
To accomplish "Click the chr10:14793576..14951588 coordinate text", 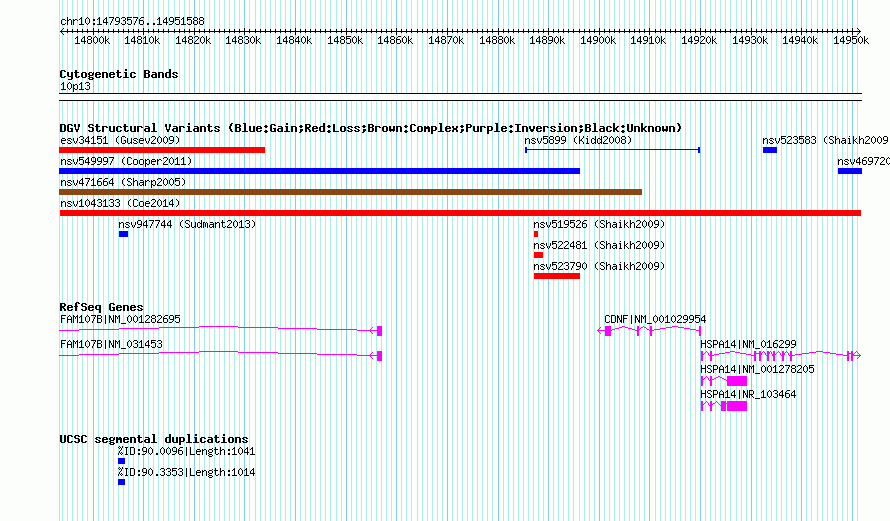I will click(x=132, y=22).
